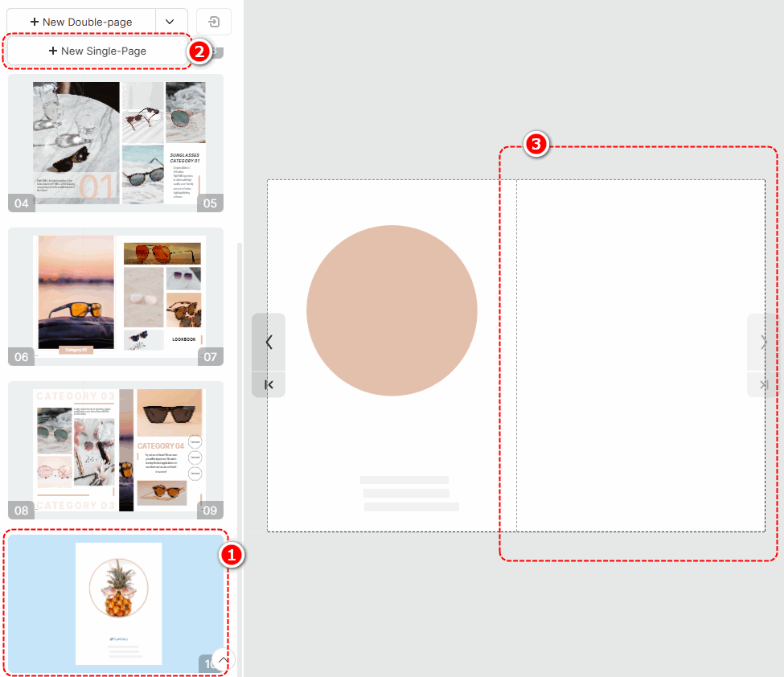The width and height of the screenshot is (784, 677).
Task: Select the pages 08-09 spread thumbnail
Action: [116, 450]
